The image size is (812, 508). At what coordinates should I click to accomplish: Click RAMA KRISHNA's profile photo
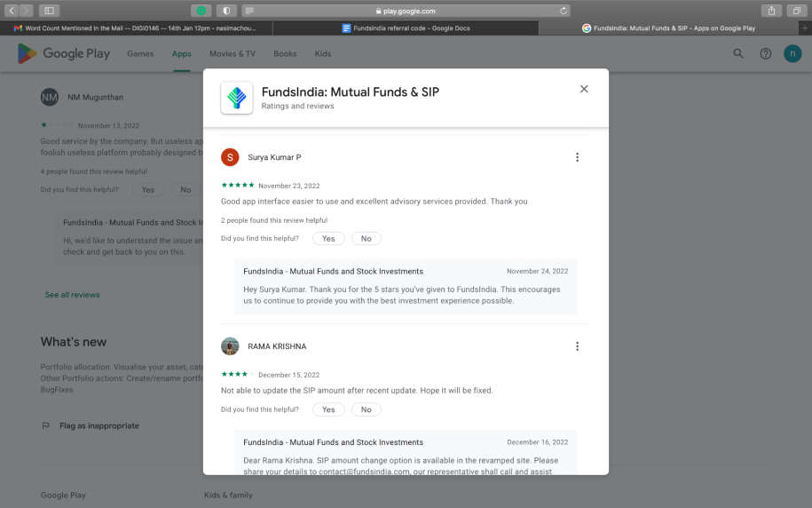[230, 346]
